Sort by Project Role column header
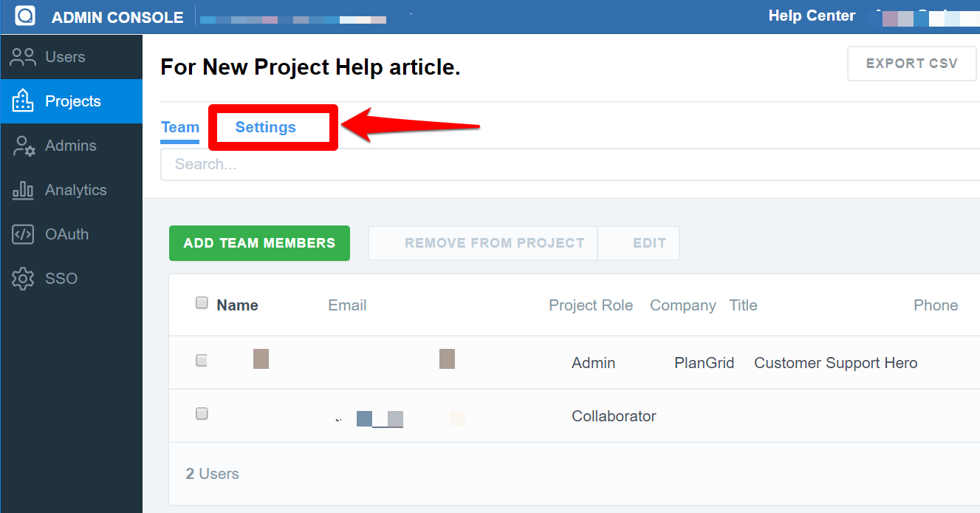980x513 pixels. tap(591, 305)
